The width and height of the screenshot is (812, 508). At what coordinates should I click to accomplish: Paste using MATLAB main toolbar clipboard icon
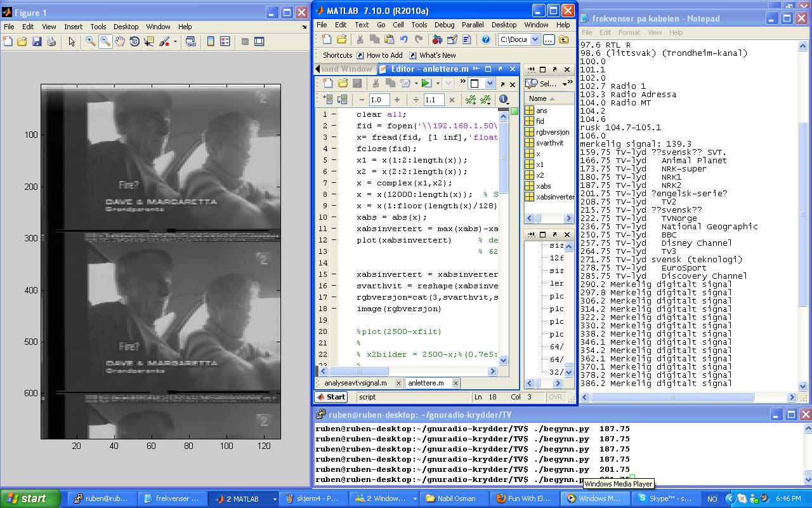point(388,39)
